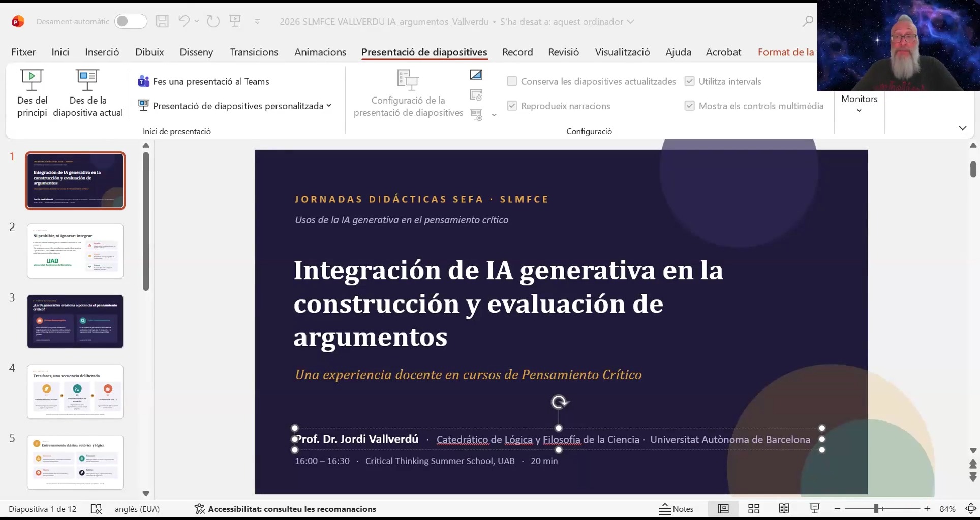980x520 pixels.
Task: Select slide 3 thumbnail
Action: 75,321
